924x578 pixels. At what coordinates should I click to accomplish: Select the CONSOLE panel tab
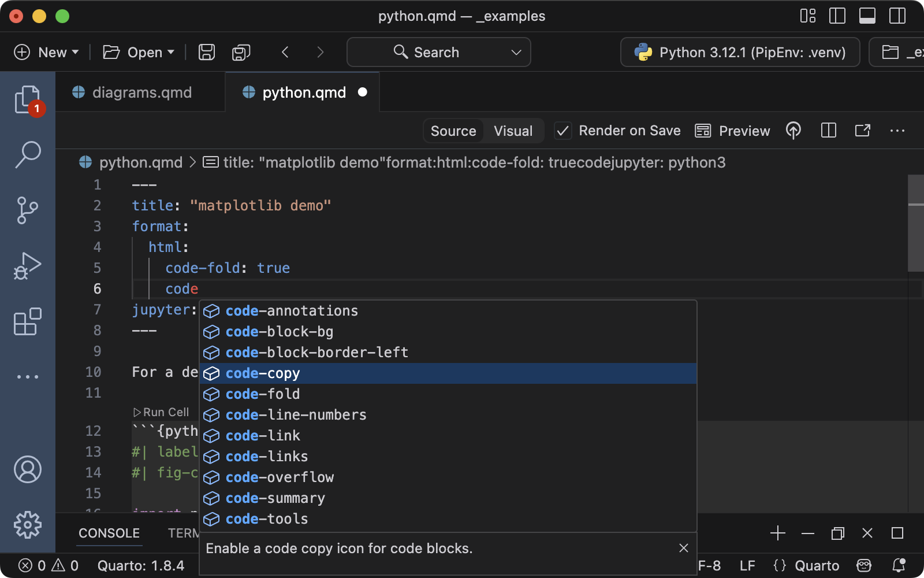[x=109, y=533]
